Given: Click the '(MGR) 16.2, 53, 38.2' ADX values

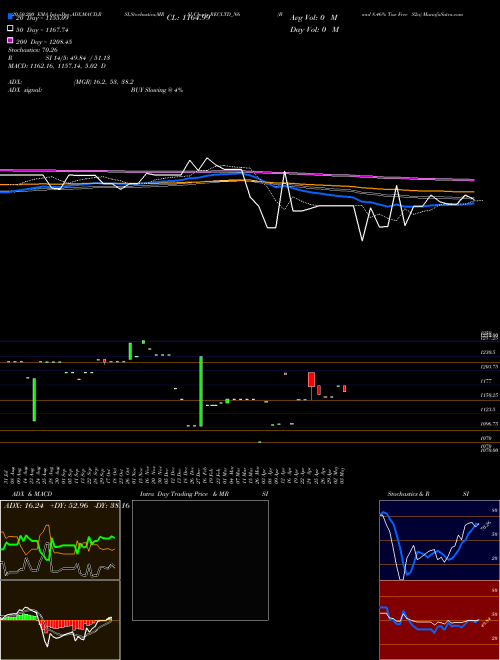Looking at the screenshot, I should coord(104,82).
